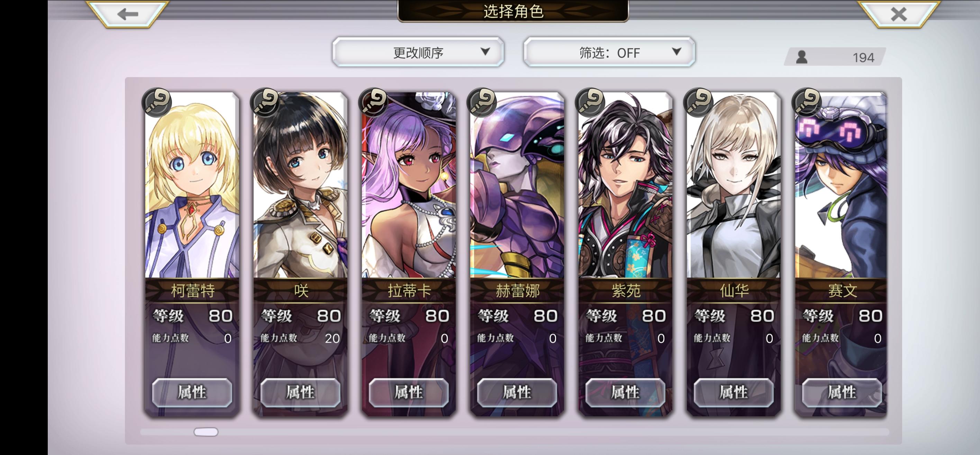Click the staff weapon icon on 仙华's card

coord(698,102)
